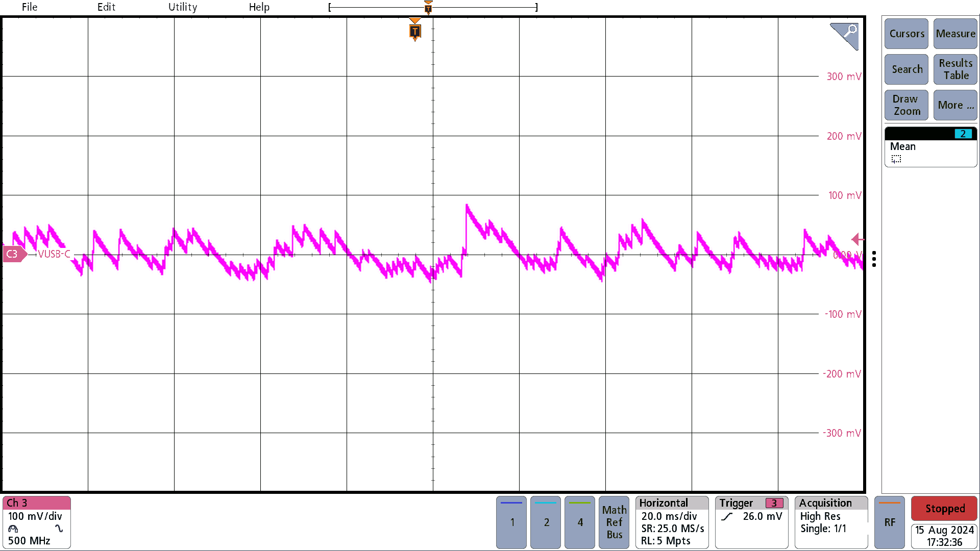The width and height of the screenshot is (980, 551).
Task: Click the Cursors button
Action: click(906, 34)
